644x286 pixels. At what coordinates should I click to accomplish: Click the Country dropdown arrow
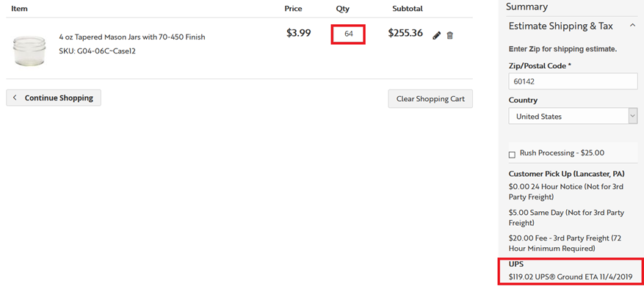(632, 116)
